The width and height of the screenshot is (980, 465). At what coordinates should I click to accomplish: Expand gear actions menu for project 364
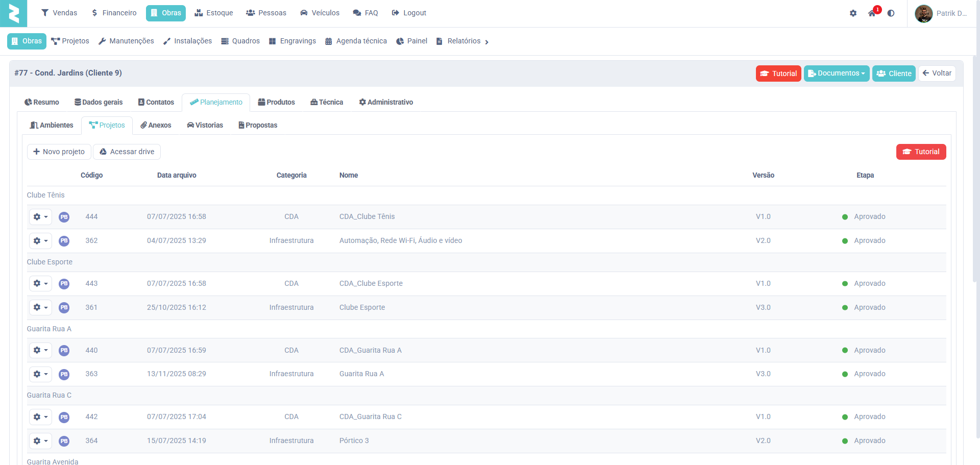tap(40, 441)
